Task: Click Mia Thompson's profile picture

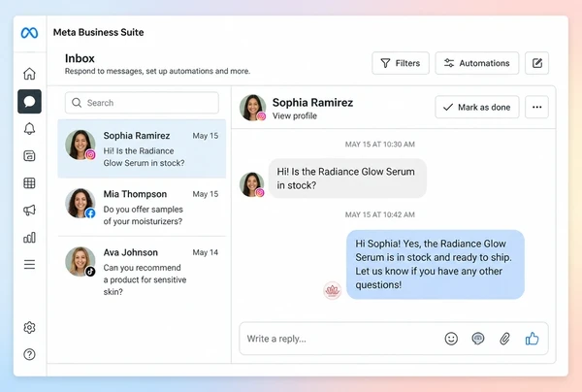Action: pos(81,203)
